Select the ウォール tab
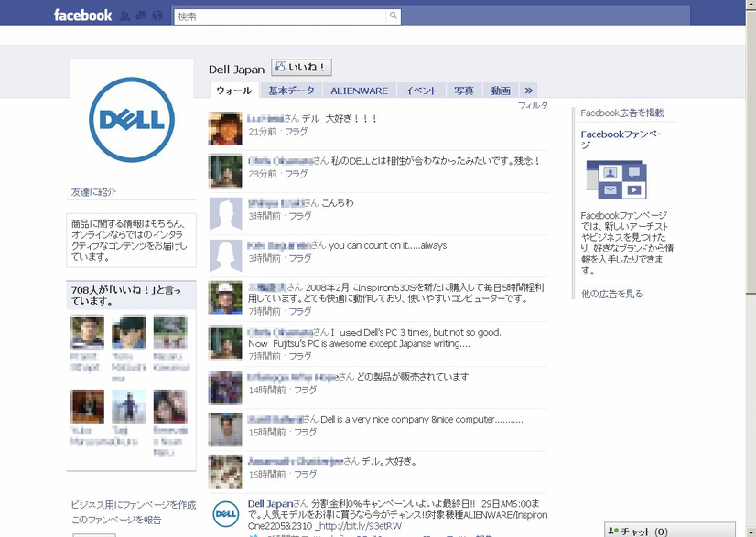The image size is (756, 537). [x=234, y=91]
